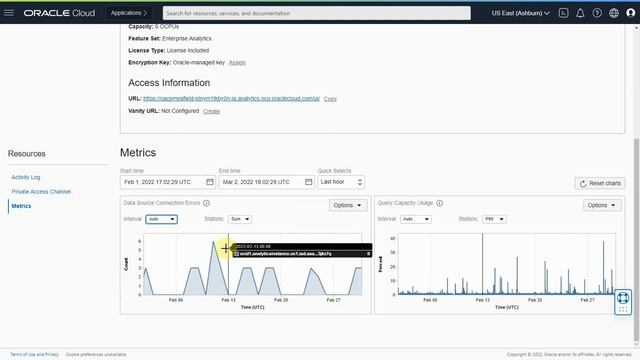Show info for Query Capacity Usage
The width and height of the screenshot is (640, 360).
pos(440,203)
